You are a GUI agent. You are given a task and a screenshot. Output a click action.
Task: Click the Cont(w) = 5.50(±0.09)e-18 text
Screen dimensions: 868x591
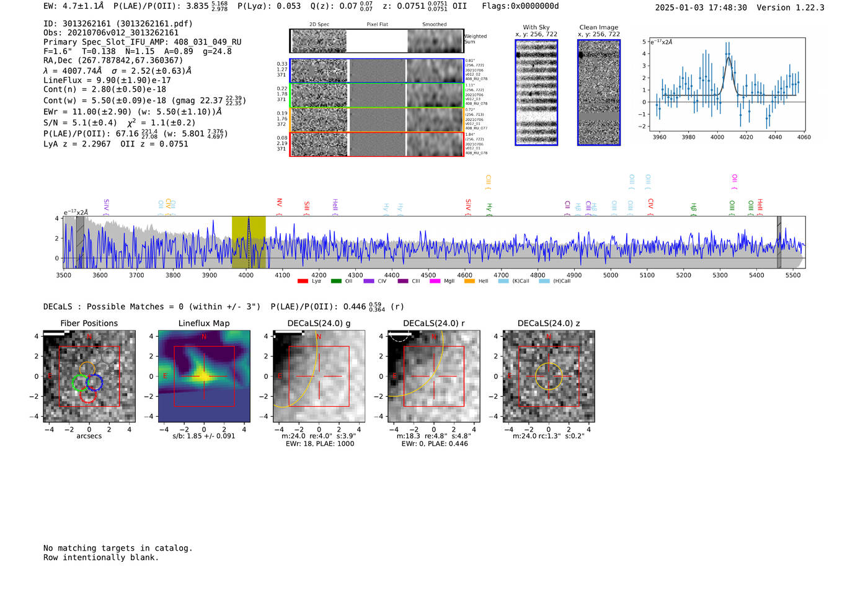105,100
